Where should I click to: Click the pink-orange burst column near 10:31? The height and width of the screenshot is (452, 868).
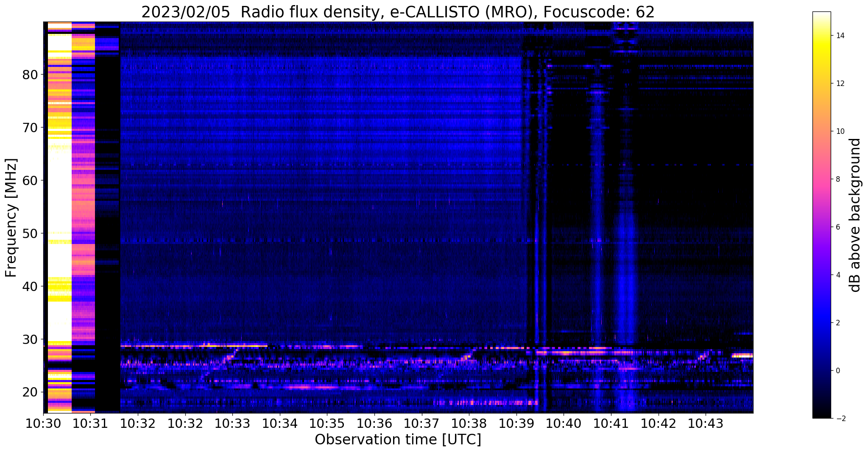pyautogui.click(x=83, y=217)
